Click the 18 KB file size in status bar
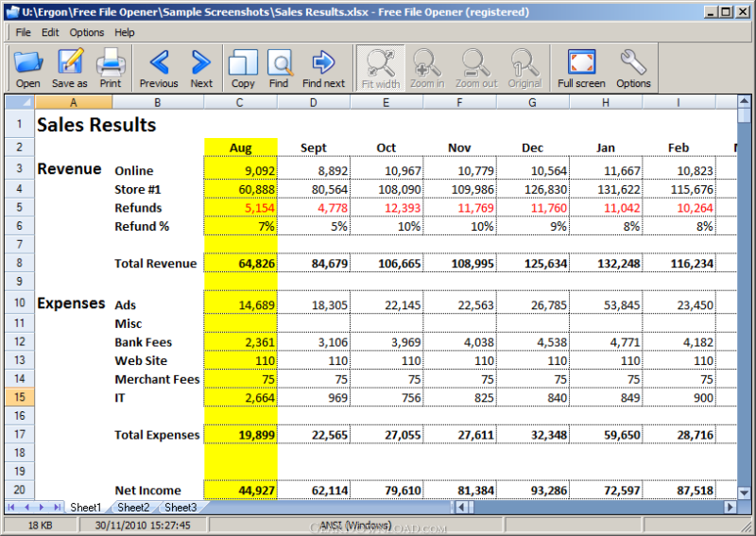 coord(40,525)
